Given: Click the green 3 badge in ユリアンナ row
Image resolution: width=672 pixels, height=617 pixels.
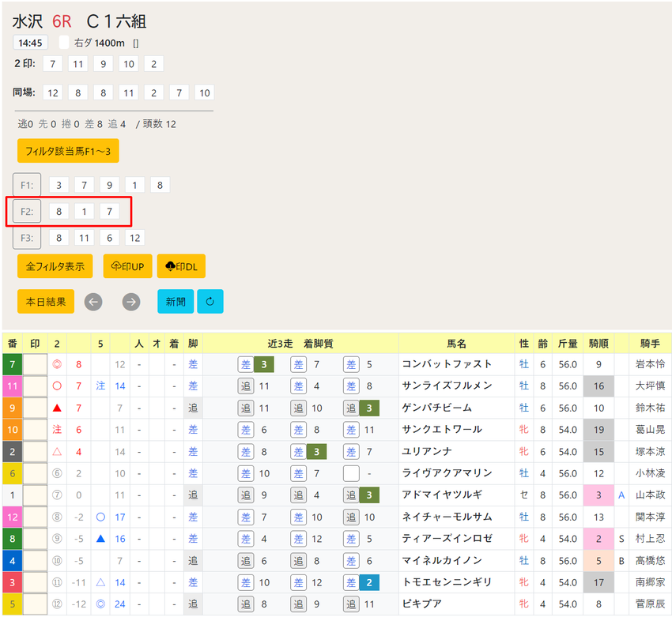Looking at the screenshot, I should point(316,452).
